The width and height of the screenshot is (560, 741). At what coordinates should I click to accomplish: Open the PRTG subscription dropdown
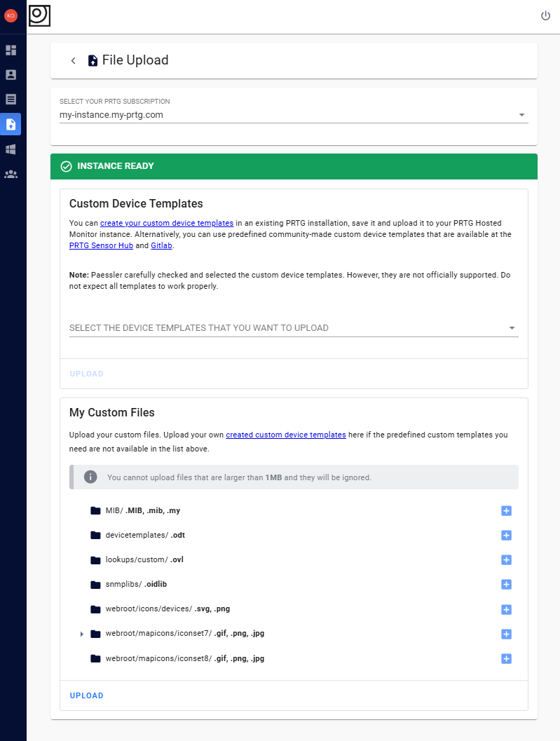[294, 115]
